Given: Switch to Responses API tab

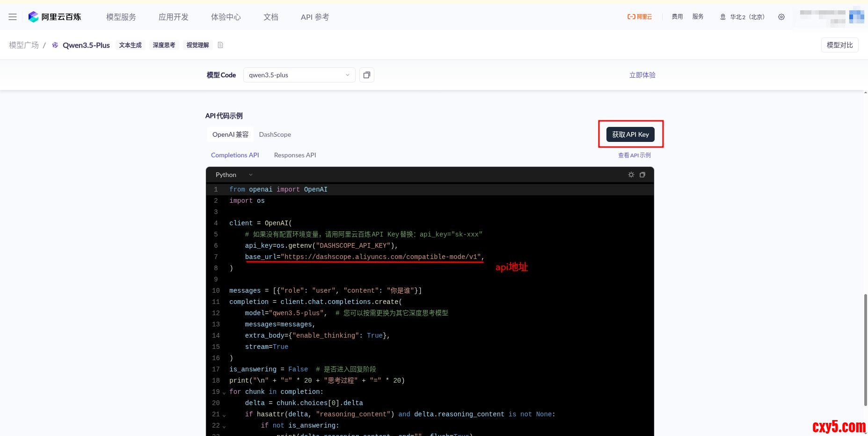Looking at the screenshot, I should (295, 155).
